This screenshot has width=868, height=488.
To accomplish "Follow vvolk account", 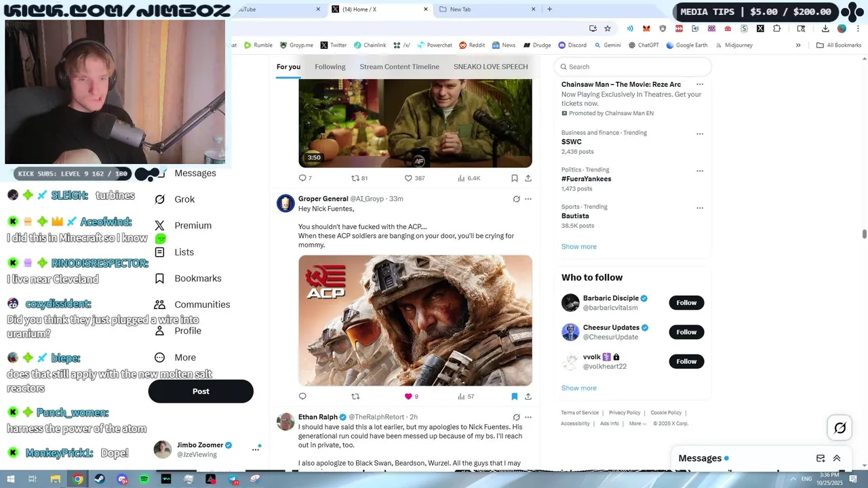I will (x=686, y=361).
